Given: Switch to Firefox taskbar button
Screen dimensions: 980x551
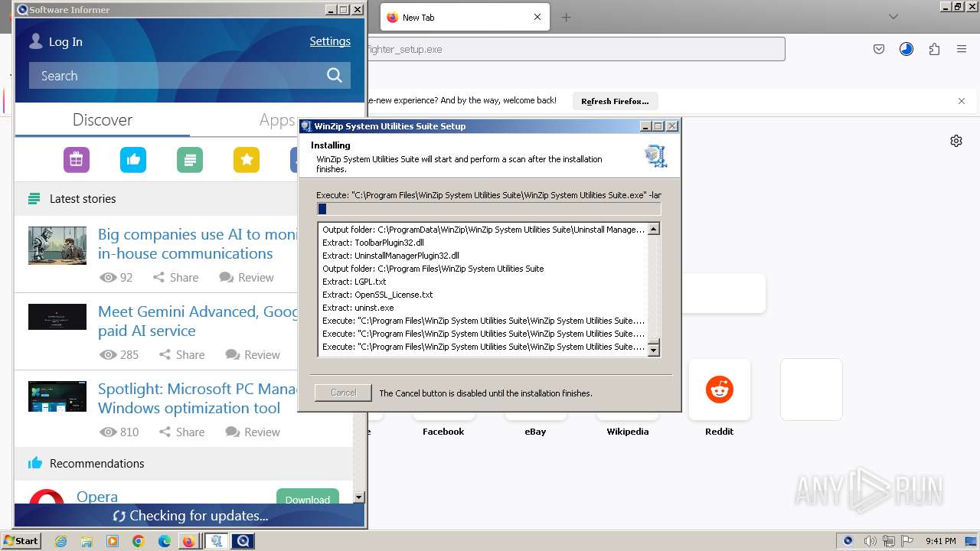Looking at the screenshot, I should [189, 541].
